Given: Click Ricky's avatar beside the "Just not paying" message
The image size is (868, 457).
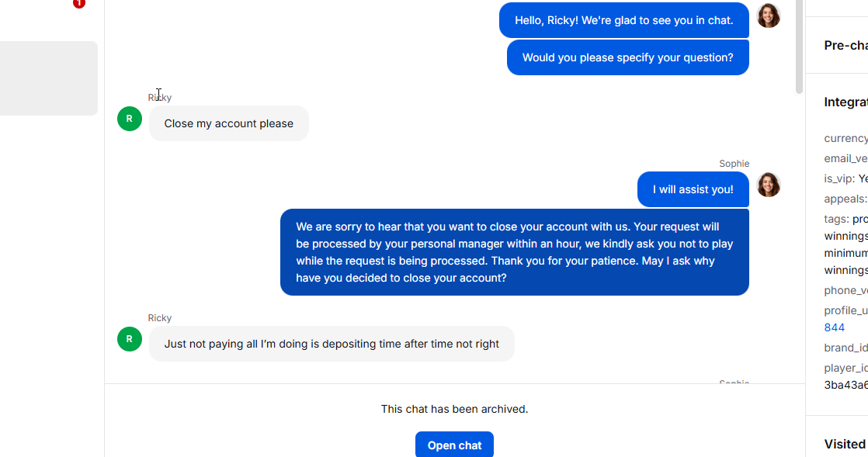Looking at the screenshot, I should tap(130, 339).
